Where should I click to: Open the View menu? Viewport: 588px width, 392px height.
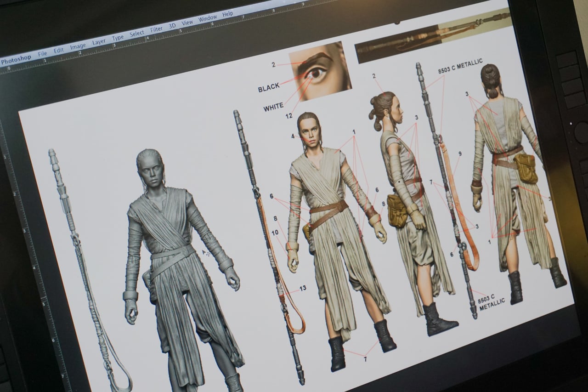(x=187, y=23)
